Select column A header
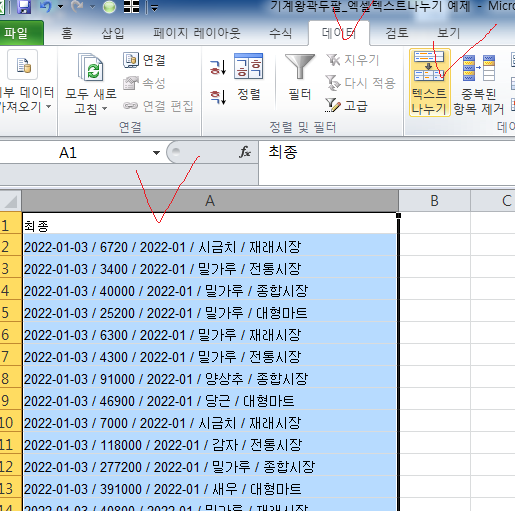515x511 pixels. (210, 201)
